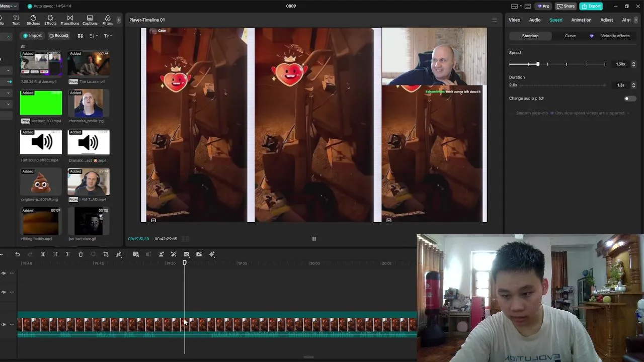Show more tool tabs with arrow

coord(119,20)
